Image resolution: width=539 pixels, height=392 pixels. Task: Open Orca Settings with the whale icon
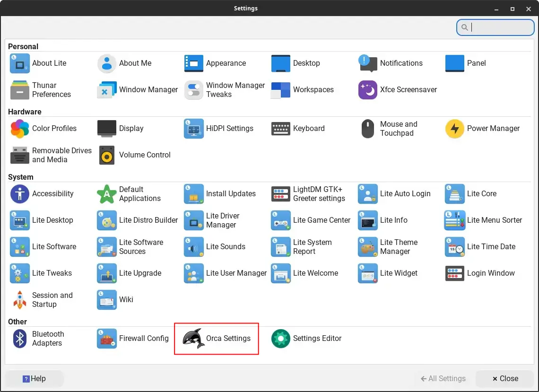pos(193,339)
